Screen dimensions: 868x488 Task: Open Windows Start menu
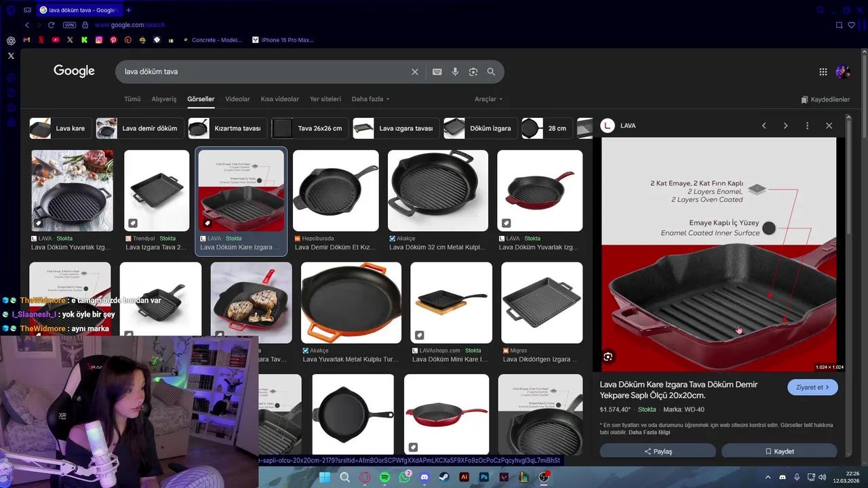pos(325,477)
